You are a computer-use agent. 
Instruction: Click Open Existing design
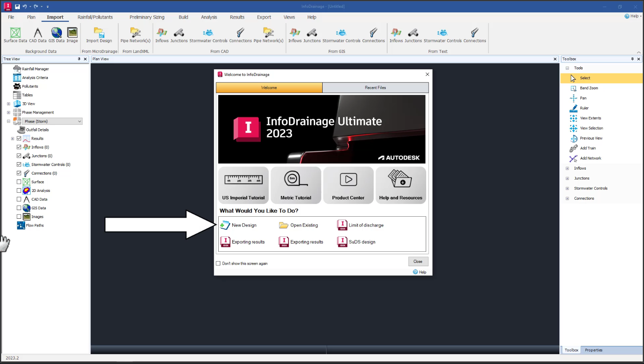[299, 225]
